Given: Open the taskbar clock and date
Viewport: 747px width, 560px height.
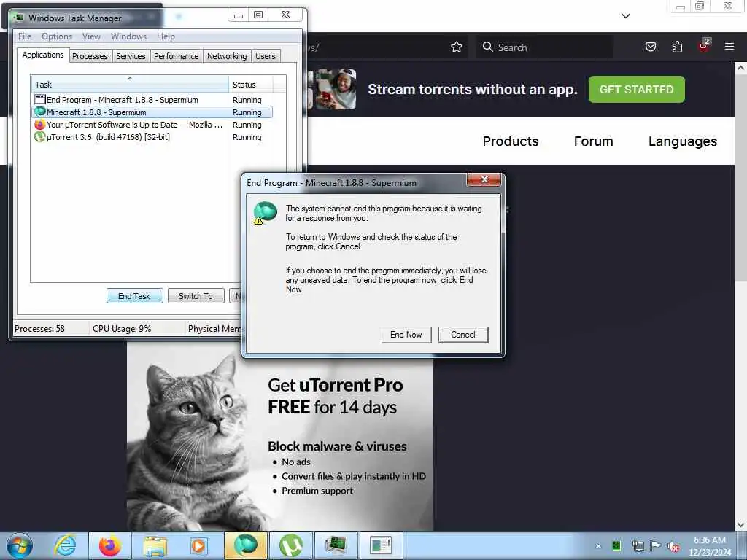Looking at the screenshot, I should click(710, 546).
